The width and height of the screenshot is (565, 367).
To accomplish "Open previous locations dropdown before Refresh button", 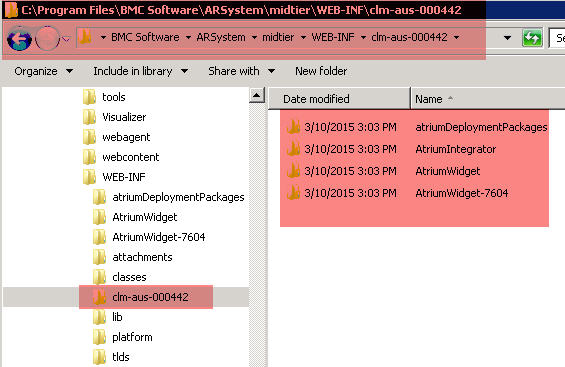I will [507, 37].
